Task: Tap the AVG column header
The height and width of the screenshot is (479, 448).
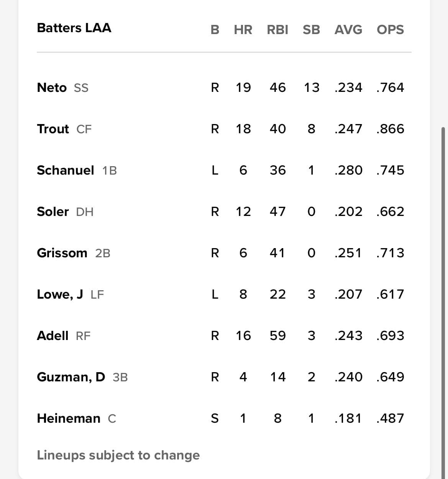Action: 348,30
